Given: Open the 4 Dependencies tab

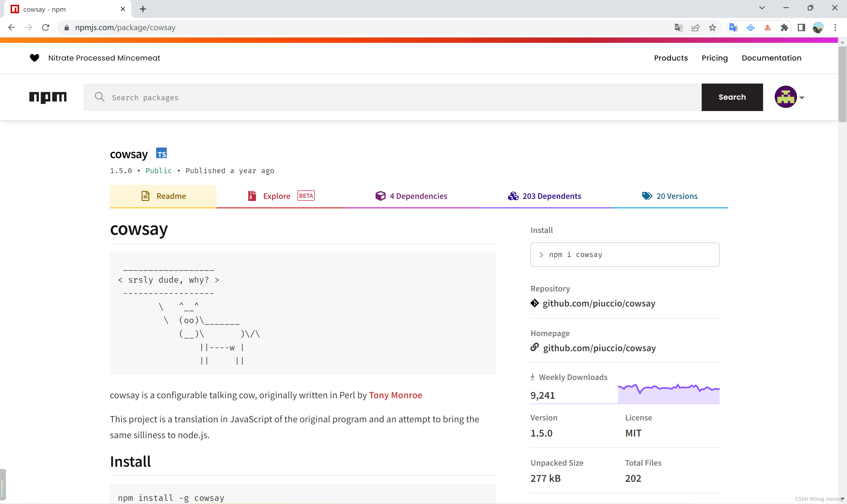Looking at the screenshot, I should click(411, 196).
